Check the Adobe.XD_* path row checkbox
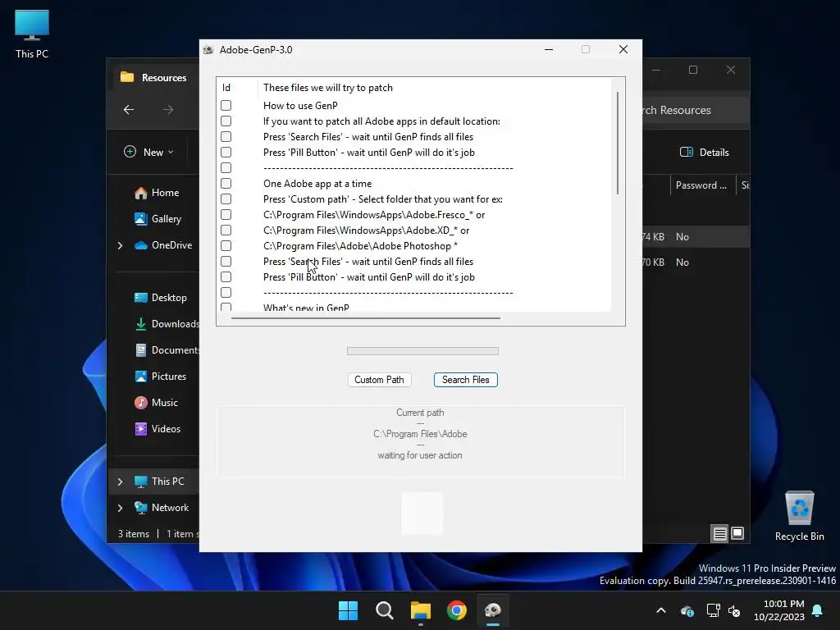Screen dimensions: 840x630 click(x=226, y=230)
